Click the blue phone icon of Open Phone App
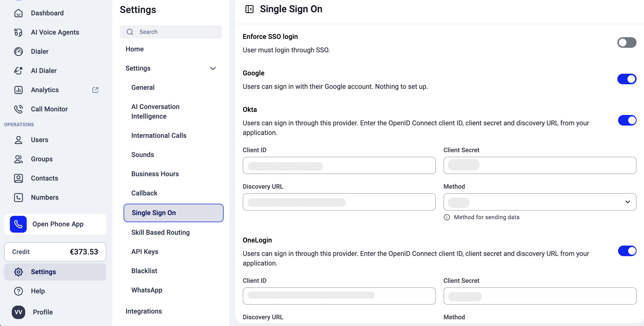 pos(18,224)
